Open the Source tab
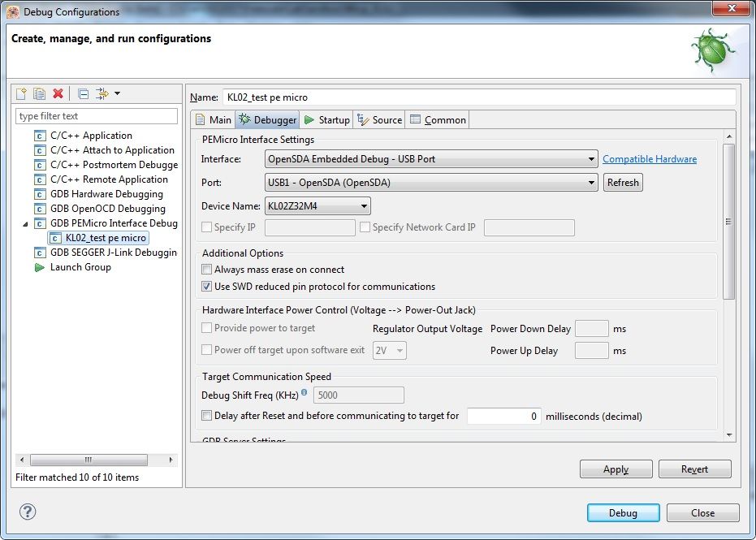The image size is (756, 540). [379, 119]
